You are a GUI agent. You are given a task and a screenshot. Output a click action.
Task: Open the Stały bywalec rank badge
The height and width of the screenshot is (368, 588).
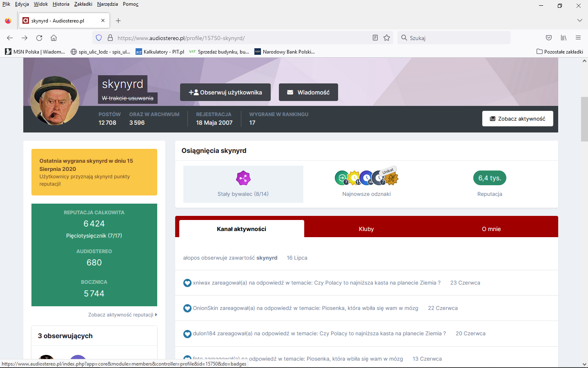243,178
